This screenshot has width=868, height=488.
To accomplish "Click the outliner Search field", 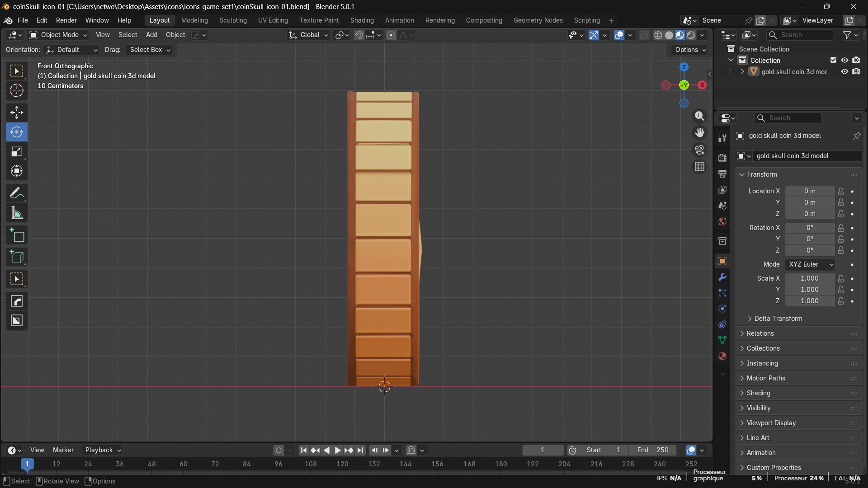I will pos(800,35).
